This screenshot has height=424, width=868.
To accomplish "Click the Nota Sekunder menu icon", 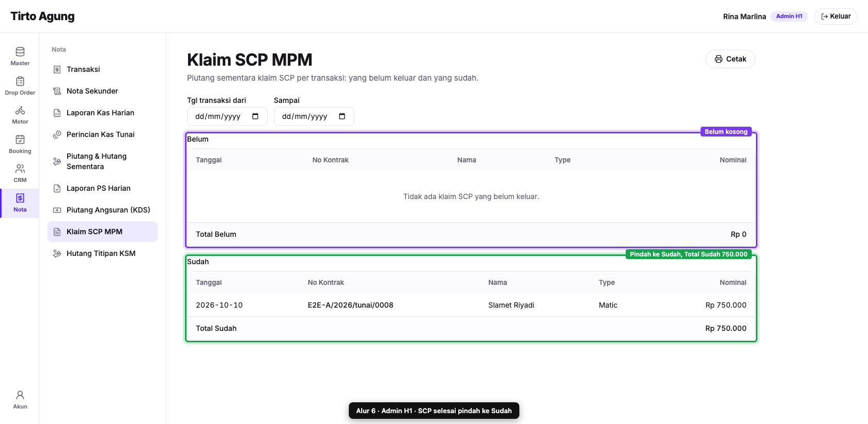I will pyautogui.click(x=57, y=91).
